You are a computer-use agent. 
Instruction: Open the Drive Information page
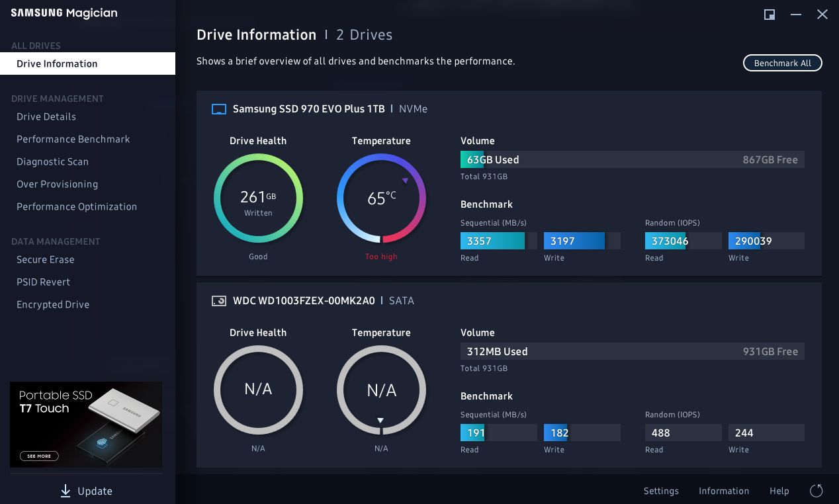87,63
